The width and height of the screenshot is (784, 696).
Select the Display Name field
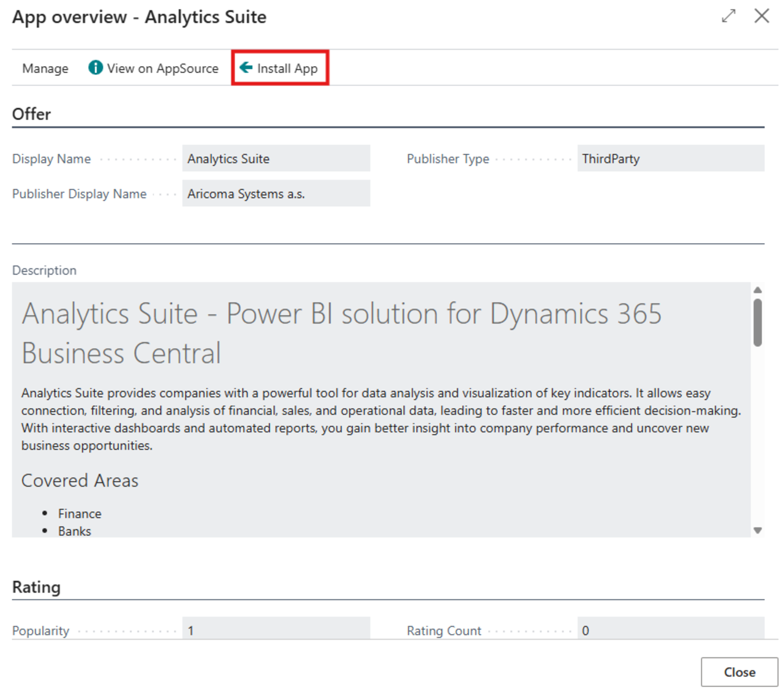[x=276, y=158]
